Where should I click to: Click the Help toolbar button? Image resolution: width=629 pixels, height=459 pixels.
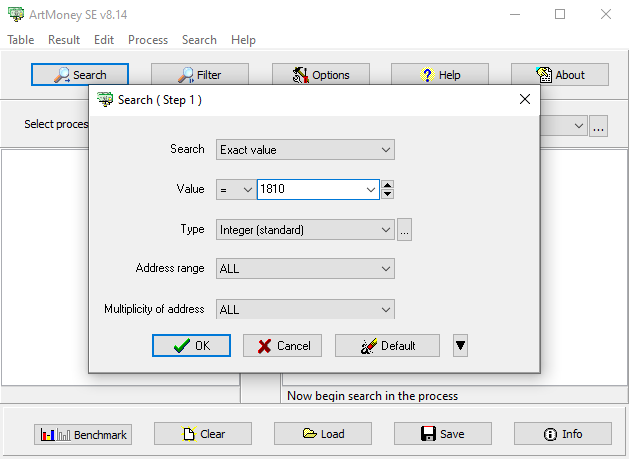point(440,75)
